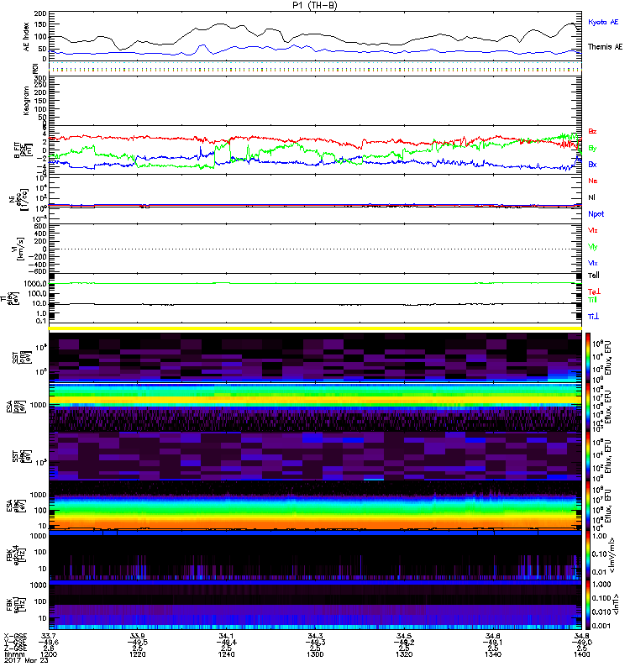Click the red Te perpendicular legend label
630x672 pixels.
pos(594,291)
